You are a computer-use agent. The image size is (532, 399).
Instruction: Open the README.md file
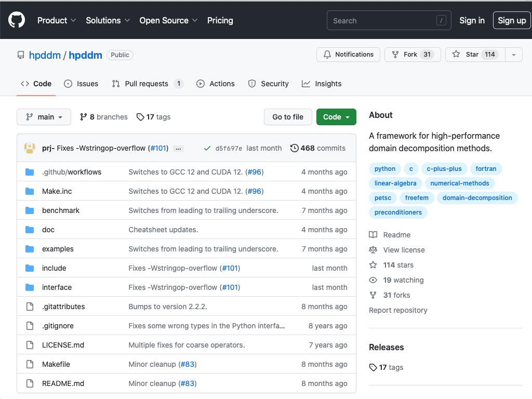63,383
